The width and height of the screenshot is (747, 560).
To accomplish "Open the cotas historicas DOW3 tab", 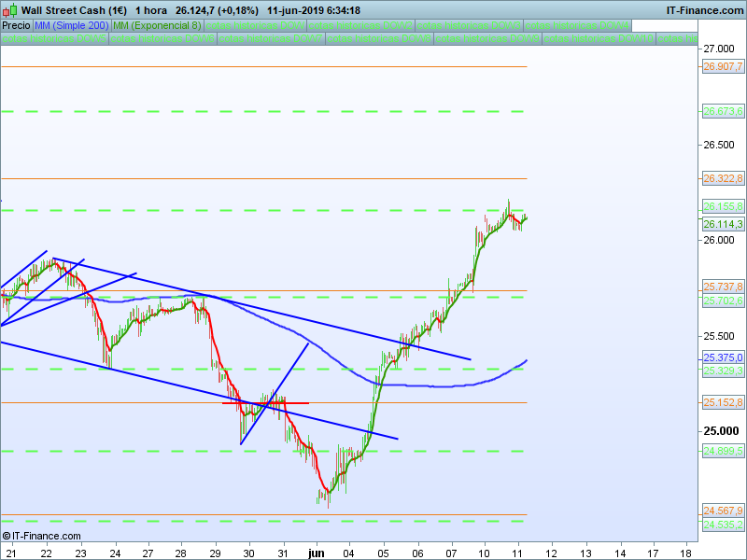I will pyautogui.click(x=469, y=25).
